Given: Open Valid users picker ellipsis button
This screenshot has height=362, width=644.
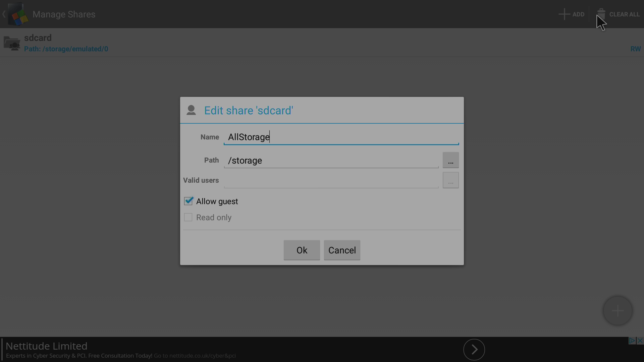Looking at the screenshot, I should 450,180.
